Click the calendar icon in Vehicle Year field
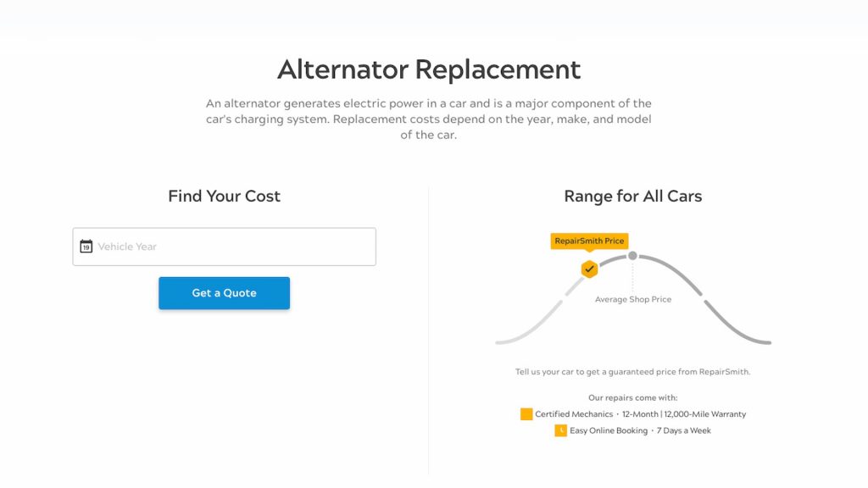Image resolution: width=868 pixels, height=488 pixels. (x=86, y=246)
